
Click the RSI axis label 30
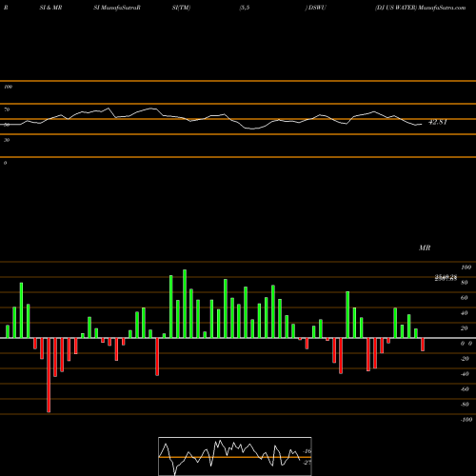[x=7, y=140]
